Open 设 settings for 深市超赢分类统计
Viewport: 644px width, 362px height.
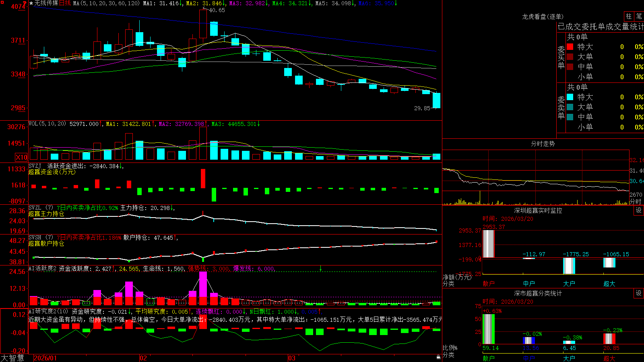coord(639,293)
